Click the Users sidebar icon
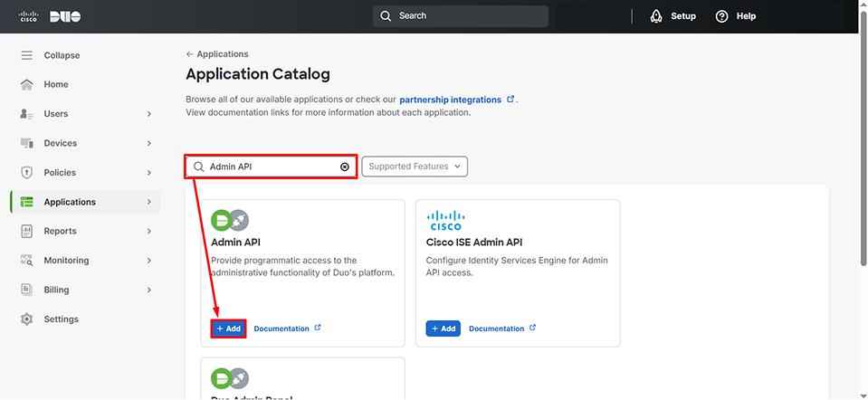This screenshot has width=868, height=400. click(x=26, y=114)
